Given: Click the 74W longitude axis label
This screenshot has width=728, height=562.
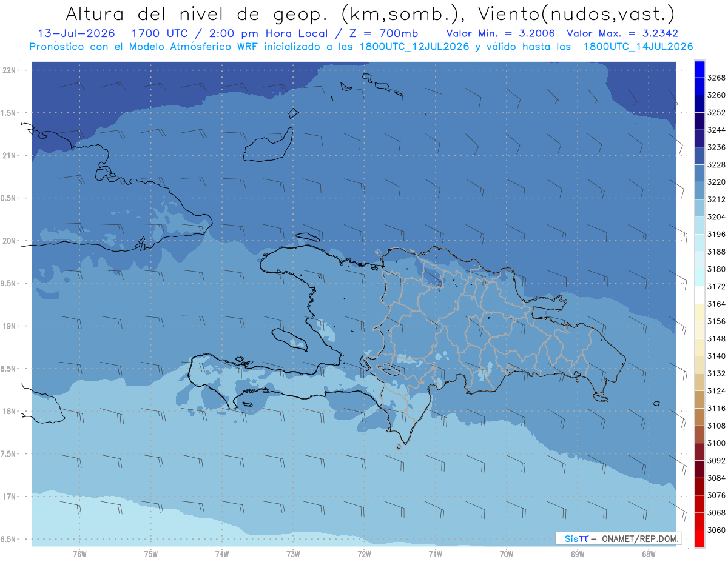Looking at the screenshot, I should 222,554.
